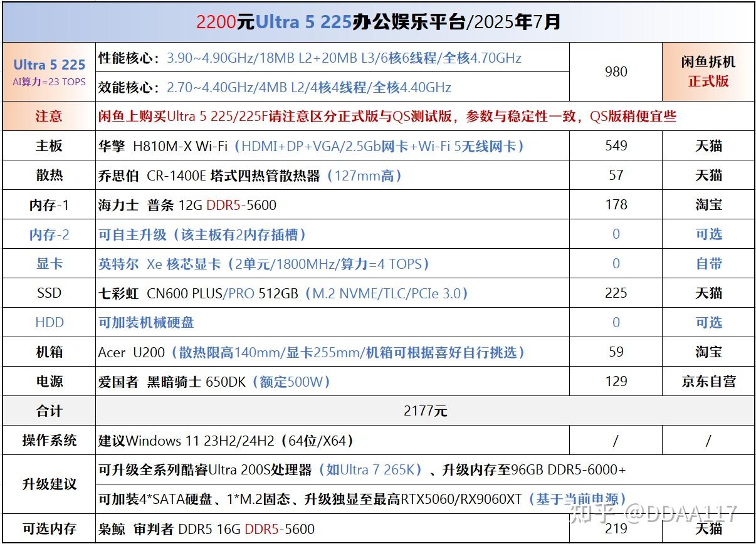Click the '显卡' row label

(x=49, y=264)
